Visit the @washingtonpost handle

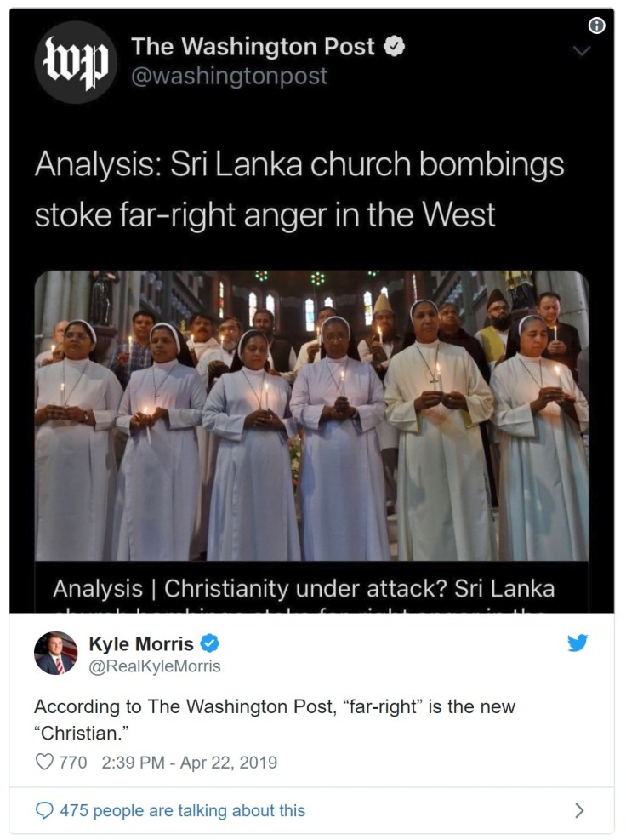229,76
